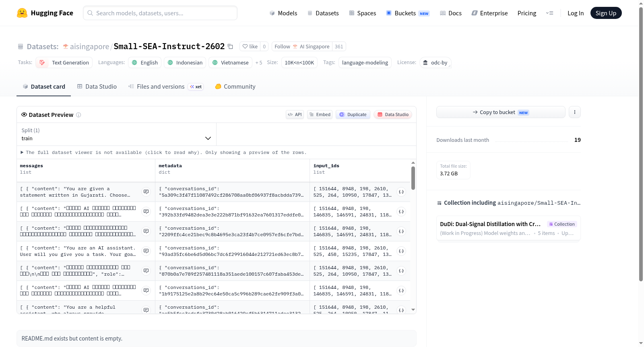Screen dimensions: 644x347
Task: Open the API button in Dataset Preview
Action: click(295, 114)
